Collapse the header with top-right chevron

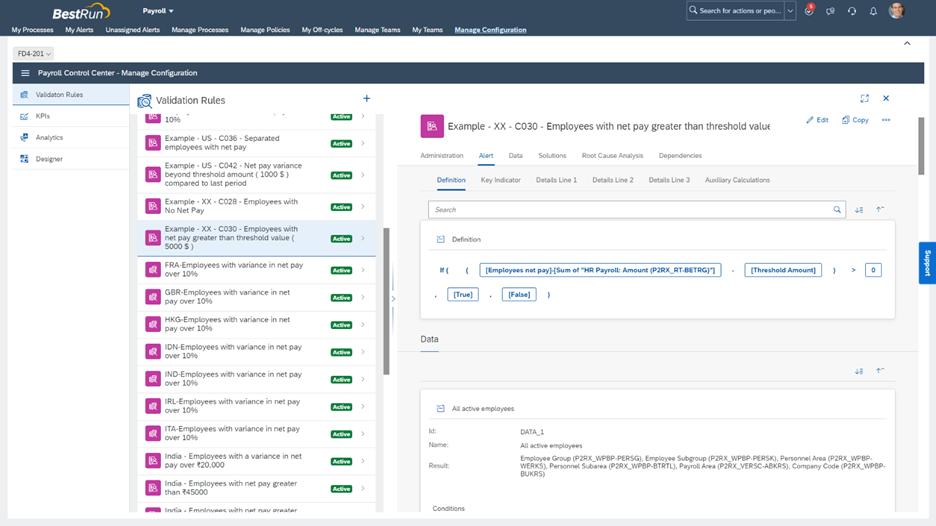(907, 43)
